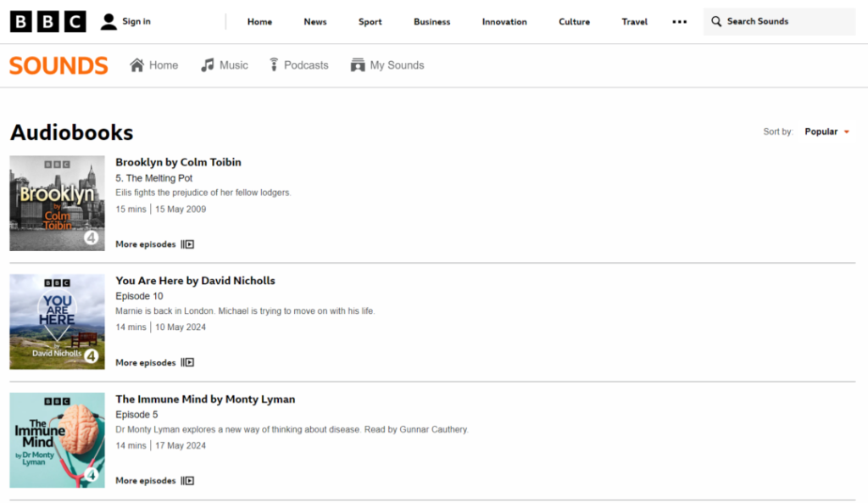Click the 17 May 2024 date
868x503 pixels.
[x=181, y=446]
